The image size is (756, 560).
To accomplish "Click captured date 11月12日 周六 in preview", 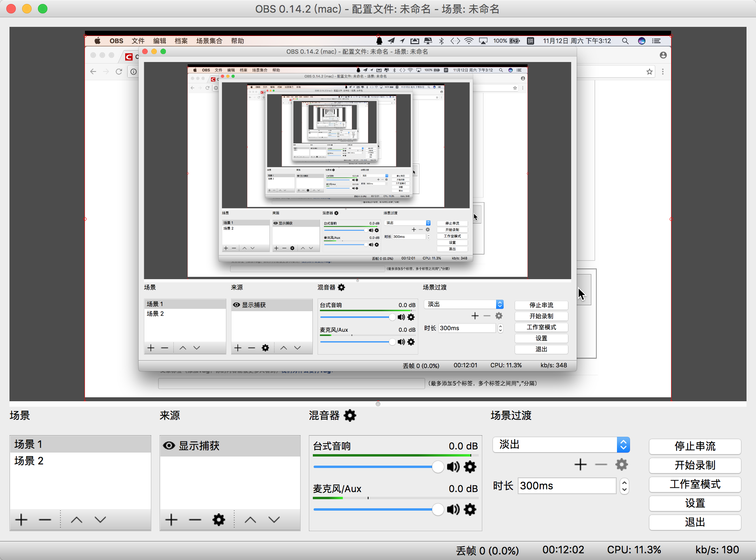I will pyautogui.click(x=563, y=41).
